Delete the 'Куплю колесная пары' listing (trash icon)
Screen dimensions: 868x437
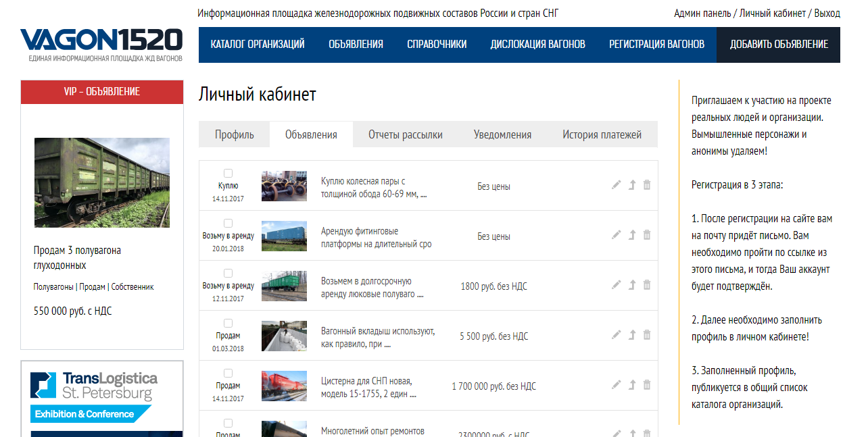pos(647,185)
